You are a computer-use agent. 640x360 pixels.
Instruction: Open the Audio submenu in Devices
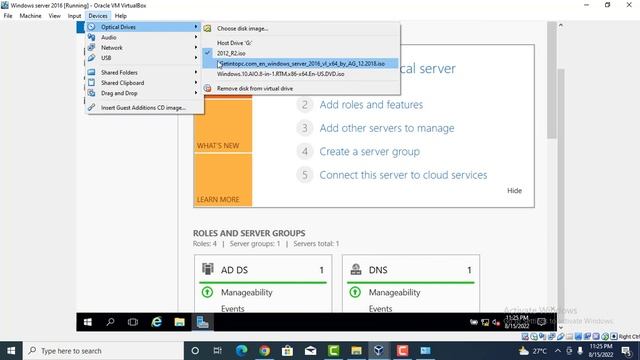point(144,37)
